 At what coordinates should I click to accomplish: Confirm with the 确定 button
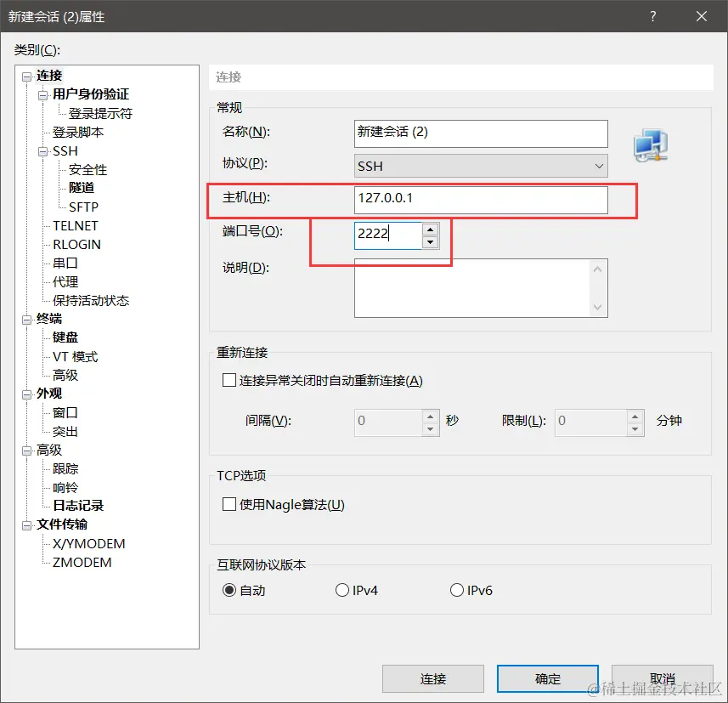pos(548,679)
